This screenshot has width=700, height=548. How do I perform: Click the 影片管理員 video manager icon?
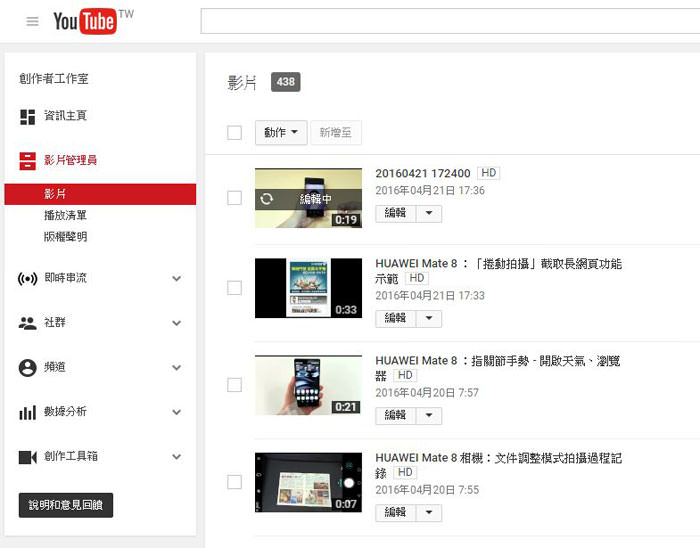pos(28,161)
